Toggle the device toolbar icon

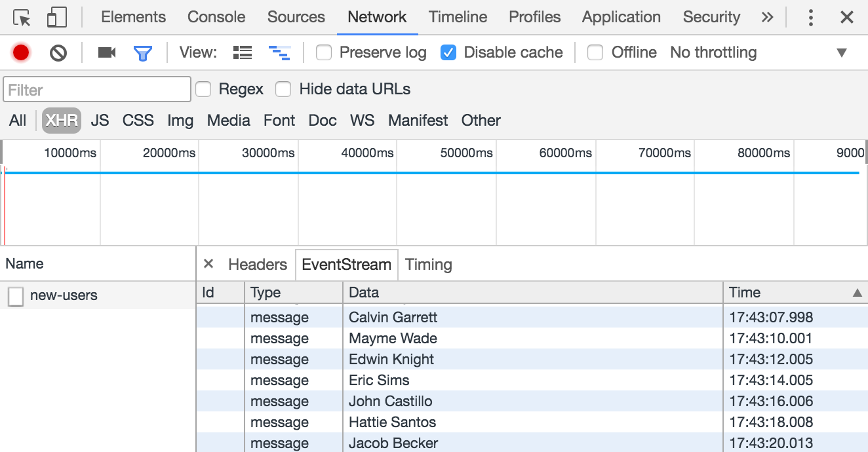[x=57, y=18]
